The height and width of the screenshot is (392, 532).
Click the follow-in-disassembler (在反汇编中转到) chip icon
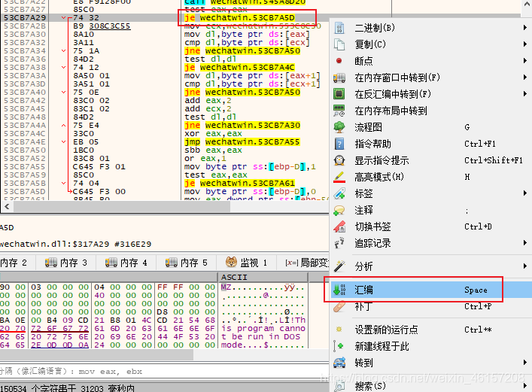(x=339, y=93)
